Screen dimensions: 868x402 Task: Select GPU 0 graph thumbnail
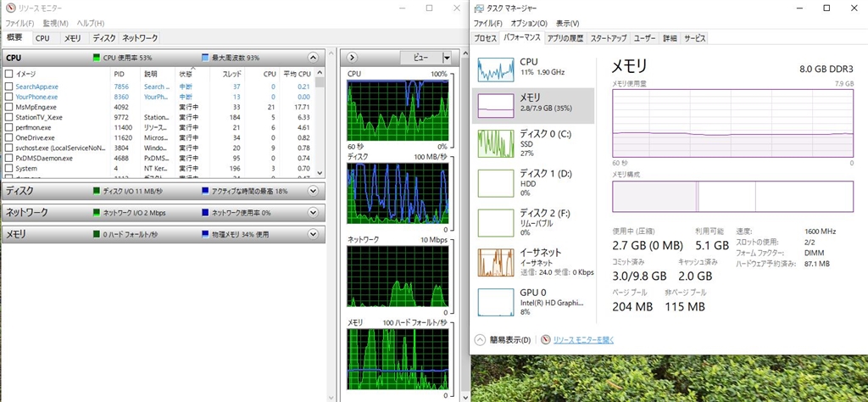pyautogui.click(x=496, y=302)
